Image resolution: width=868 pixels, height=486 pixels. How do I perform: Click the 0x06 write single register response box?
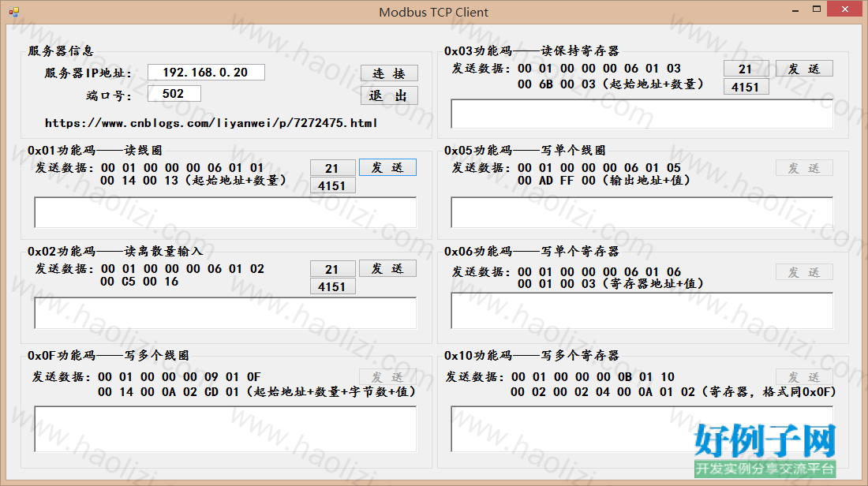642,311
